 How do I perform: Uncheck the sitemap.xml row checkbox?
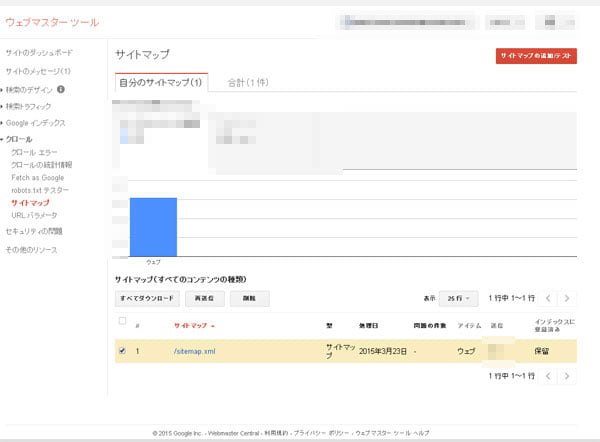[x=123, y=351]
